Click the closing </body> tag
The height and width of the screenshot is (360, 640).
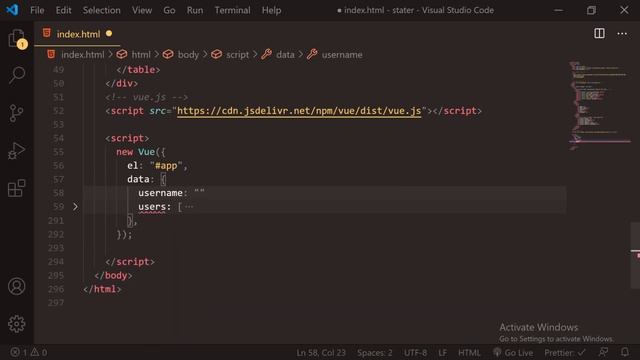pyautogui.click(x=113, y=276)
